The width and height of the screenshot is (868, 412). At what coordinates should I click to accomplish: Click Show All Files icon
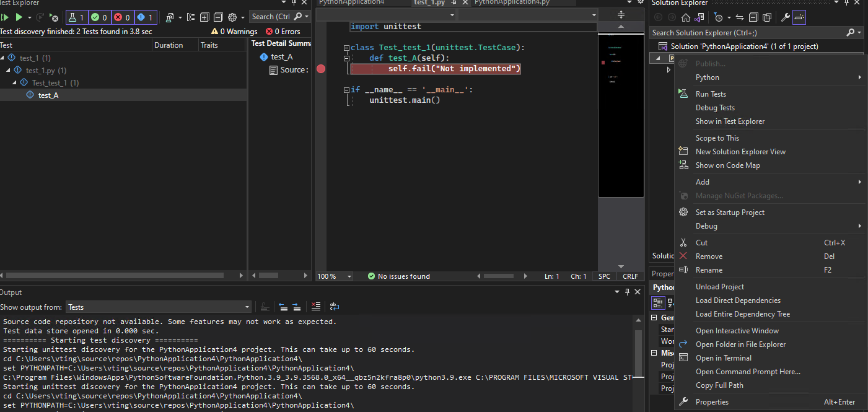[767, 17]
